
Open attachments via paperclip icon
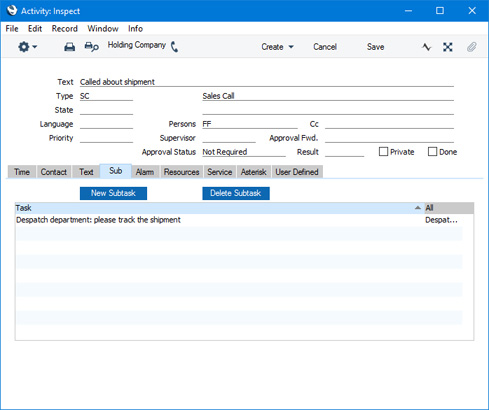click(x=471, y=47)
